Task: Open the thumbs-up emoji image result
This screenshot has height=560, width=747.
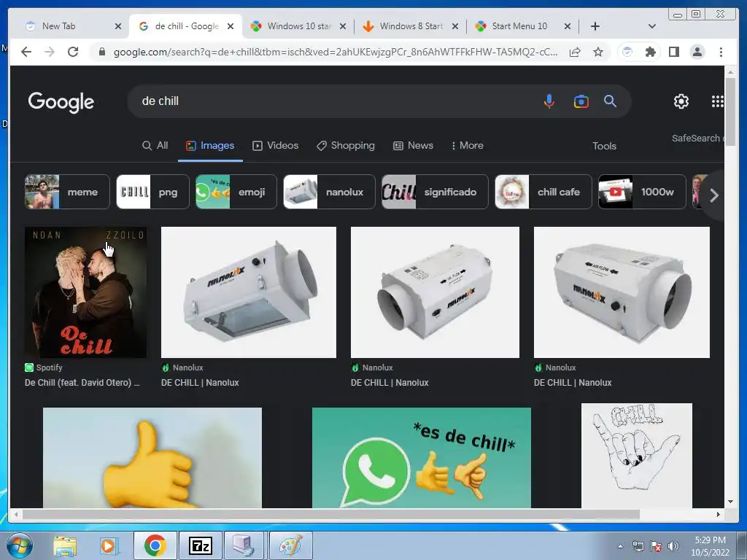Action: point(152,458)
